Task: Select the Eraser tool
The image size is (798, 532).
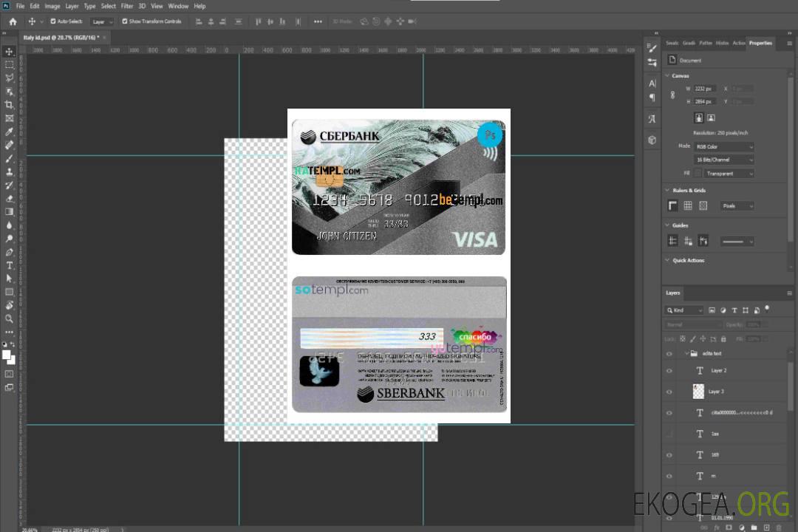Action: point(9,199)
